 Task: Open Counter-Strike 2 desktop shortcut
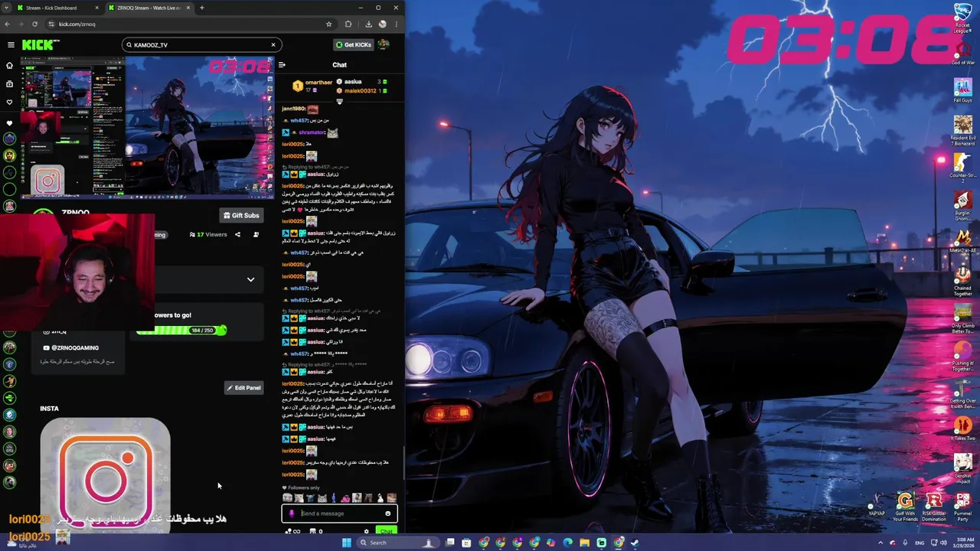962,168
